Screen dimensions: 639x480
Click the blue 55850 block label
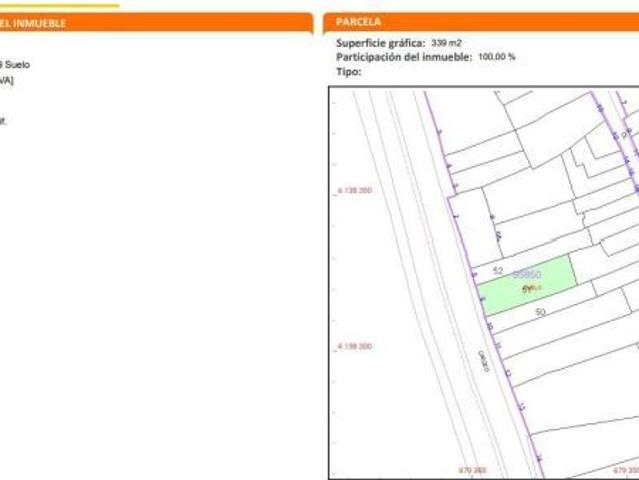[527, 274]
